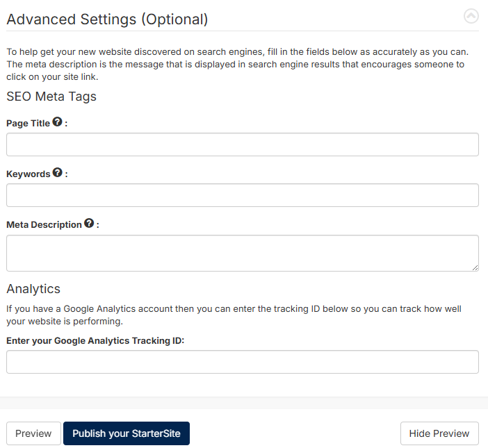This screenshot has width=488, height=448.
Task: Publish your StarterSite
Action: click(x=127, y=433)
